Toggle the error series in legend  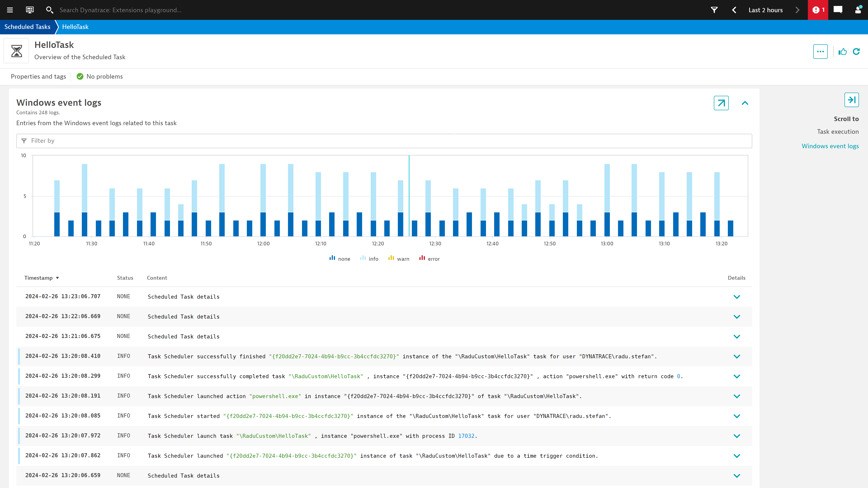tap(429, 259)
